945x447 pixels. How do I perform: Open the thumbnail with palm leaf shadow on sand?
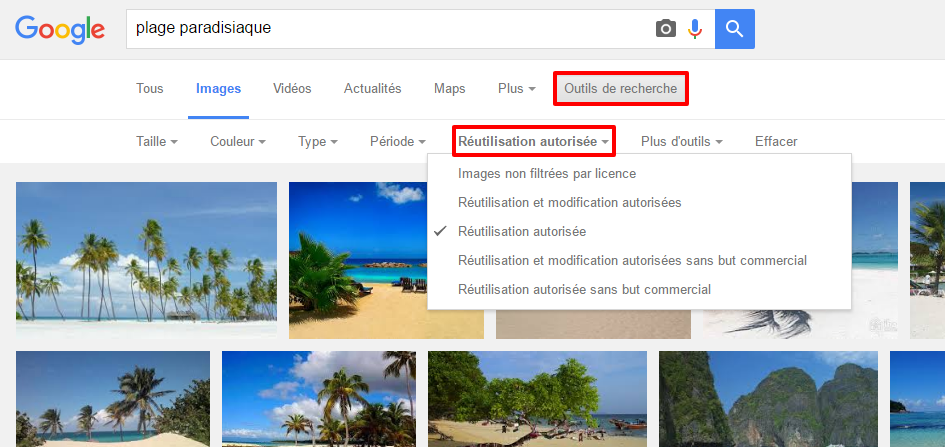800,324
